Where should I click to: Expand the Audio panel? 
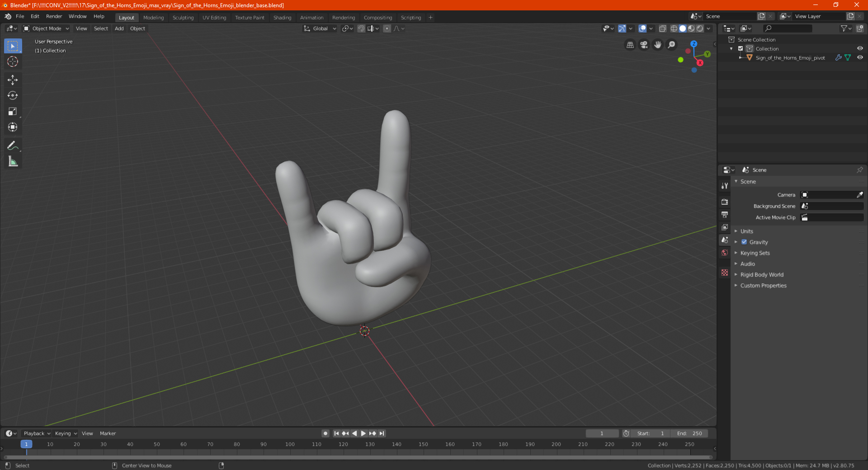(747, 263)
